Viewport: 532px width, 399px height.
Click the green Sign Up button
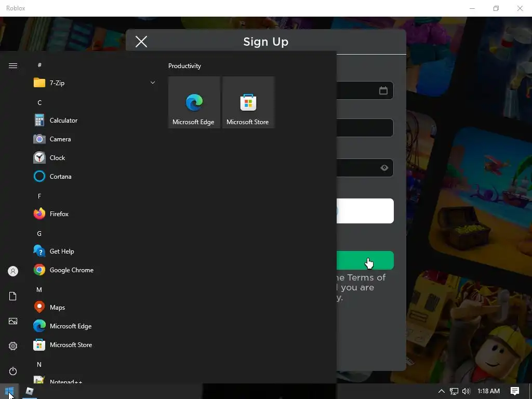(365, 260)
